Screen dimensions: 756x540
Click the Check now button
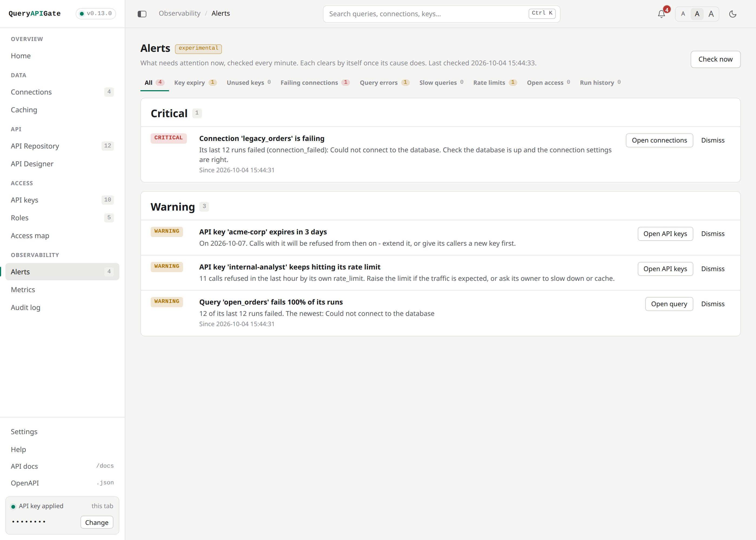[x=715, y=59]
